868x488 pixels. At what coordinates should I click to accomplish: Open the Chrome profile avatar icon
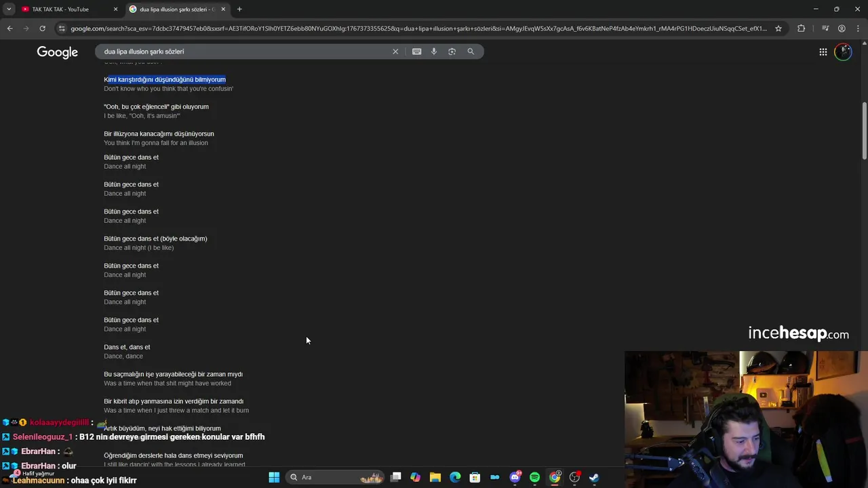pos(842,28)
